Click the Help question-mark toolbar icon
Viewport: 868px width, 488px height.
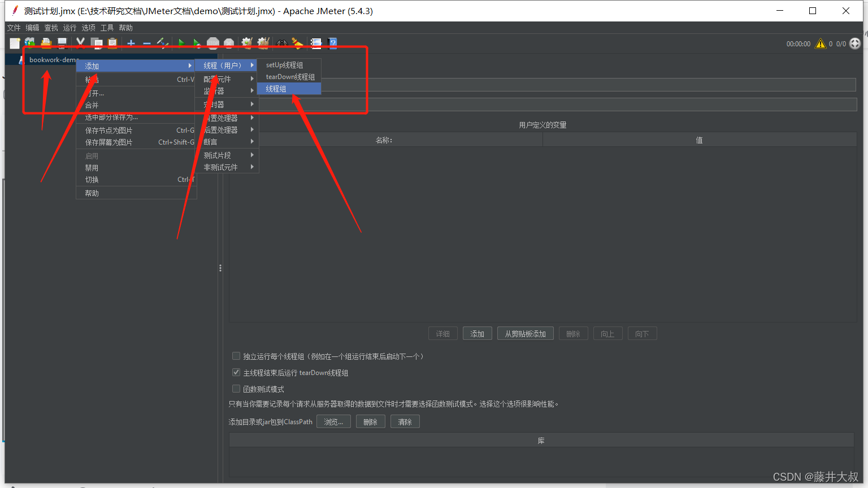(x=332, y=43)
